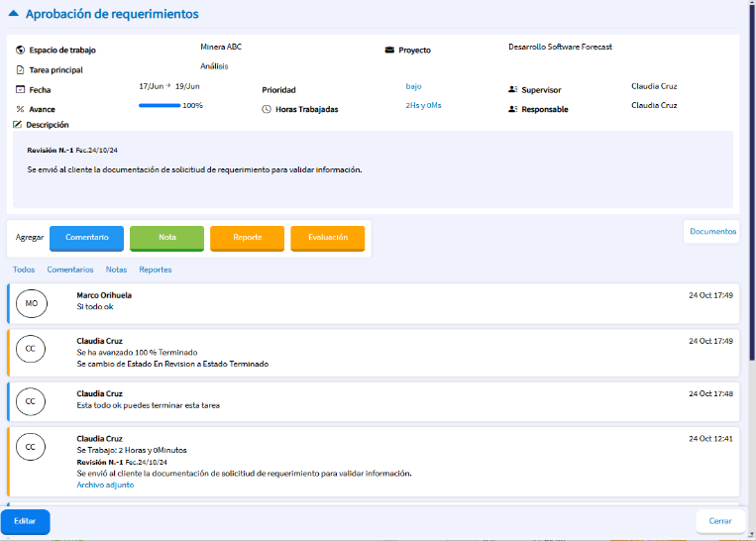756x541 pixels.
Task: Click the end date 19/Jun
Action: [x=187, y=86]
